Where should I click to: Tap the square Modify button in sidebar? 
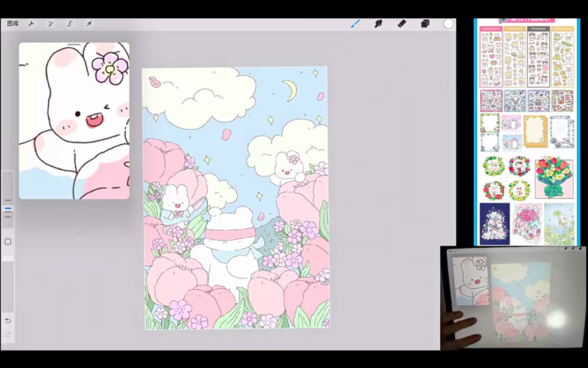click(8, 241)
